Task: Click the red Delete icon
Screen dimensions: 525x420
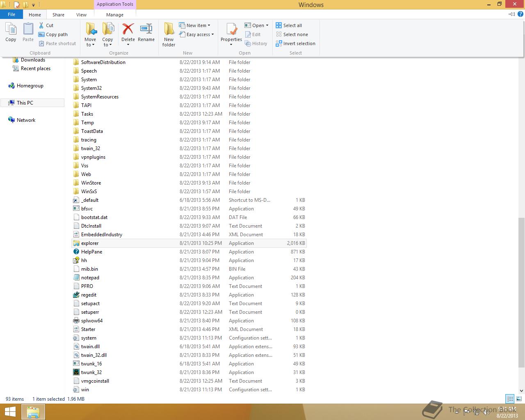Action: 128,29
